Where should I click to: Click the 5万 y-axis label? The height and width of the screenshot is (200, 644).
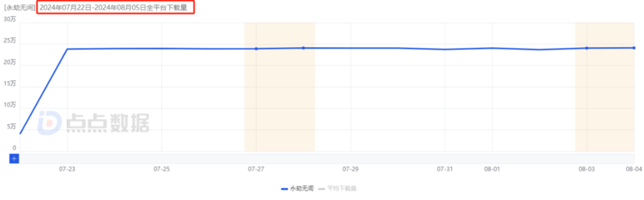tap(12, 126)
